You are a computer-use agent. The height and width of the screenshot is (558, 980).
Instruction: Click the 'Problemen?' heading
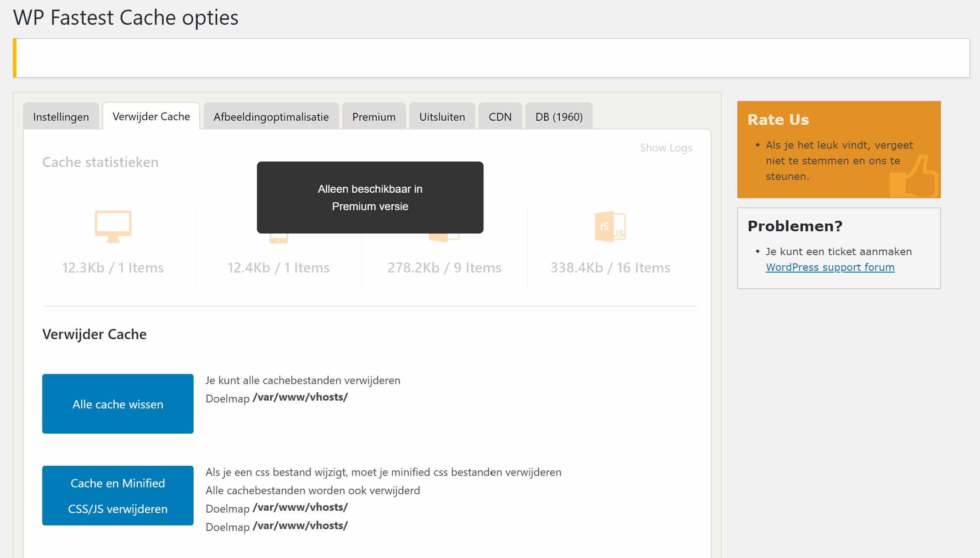(x=795, y=226)
